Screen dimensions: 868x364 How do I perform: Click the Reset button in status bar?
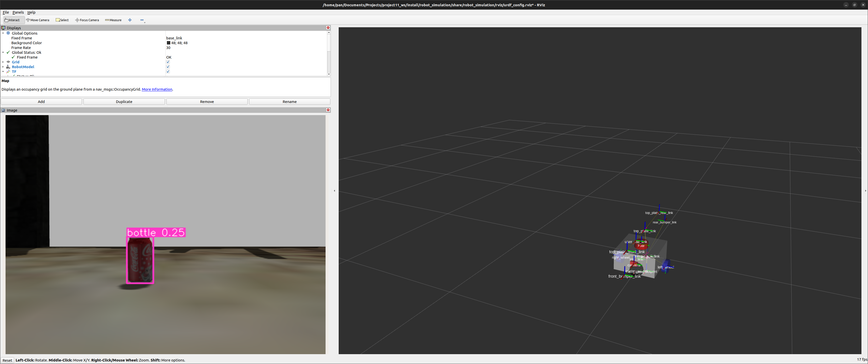click(7, 360)
